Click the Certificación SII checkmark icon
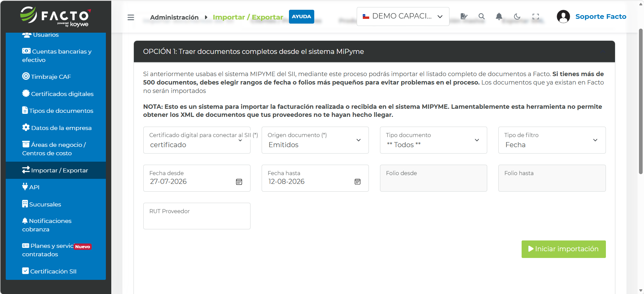The width and height of the screenshot is (644, 294). (26, 271)
